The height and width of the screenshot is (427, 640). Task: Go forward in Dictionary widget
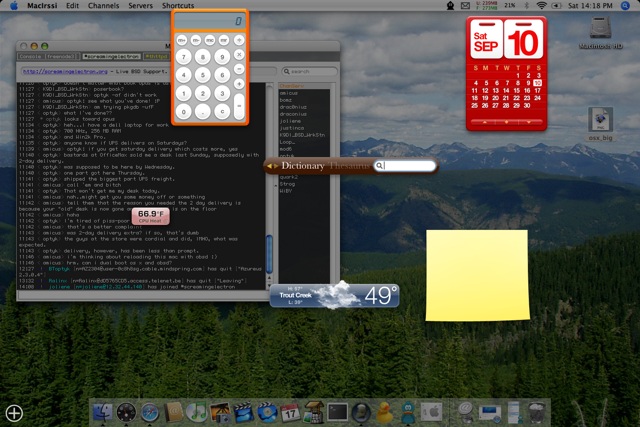click(x=276, y=166)
